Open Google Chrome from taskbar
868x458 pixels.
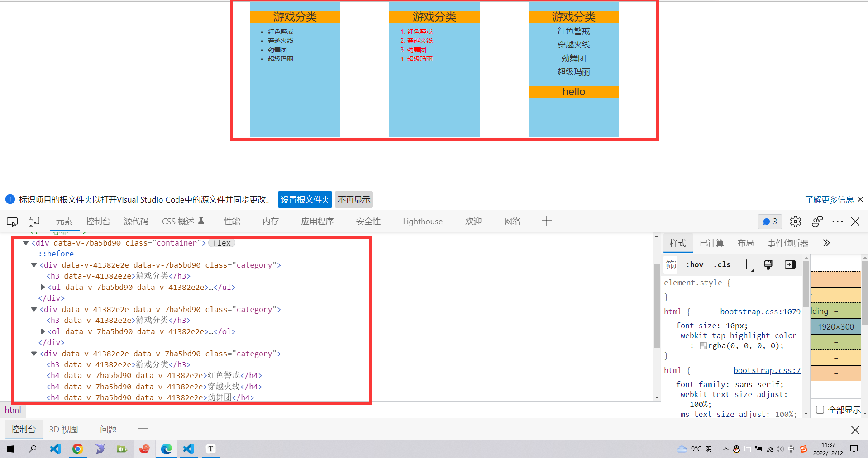[77, 449]
